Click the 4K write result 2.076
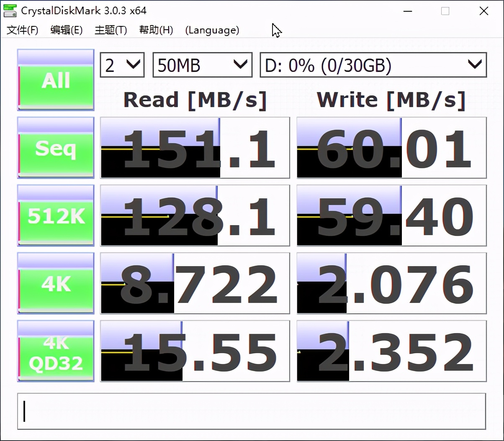 pyautogui.click(x=392, y=283)
